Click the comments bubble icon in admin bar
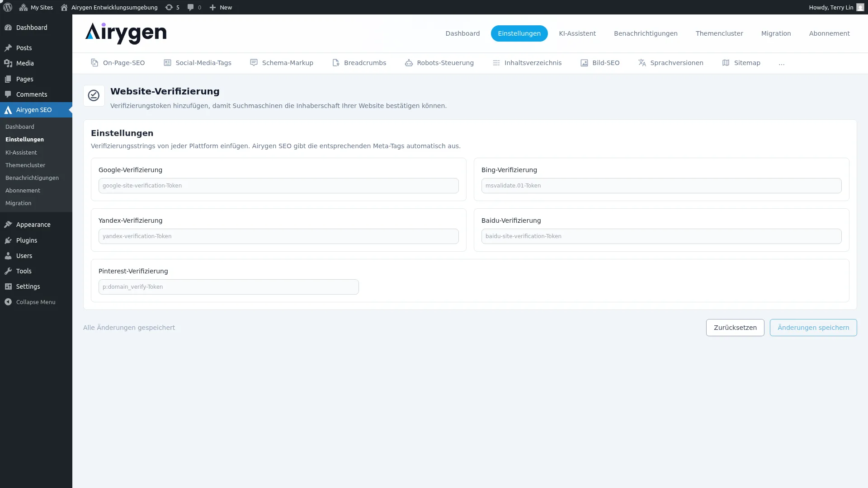Screen dimensions: 868x488 190,7
